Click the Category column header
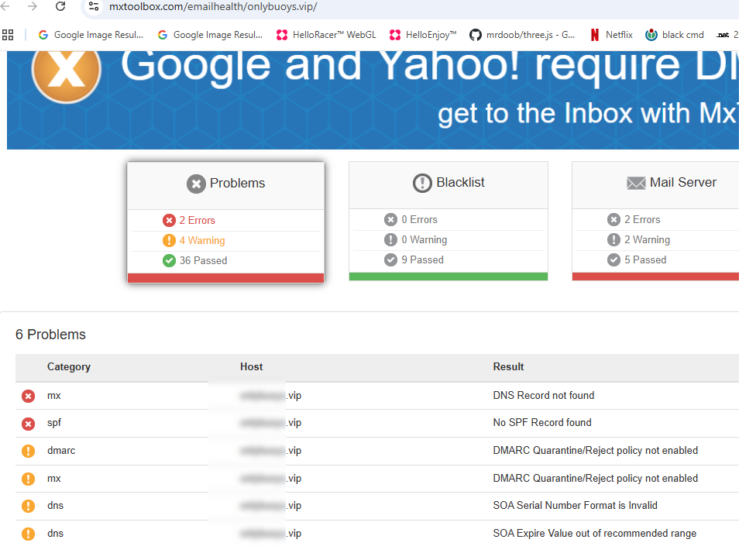This screenshot has width=739, height=560. (69, 366)
